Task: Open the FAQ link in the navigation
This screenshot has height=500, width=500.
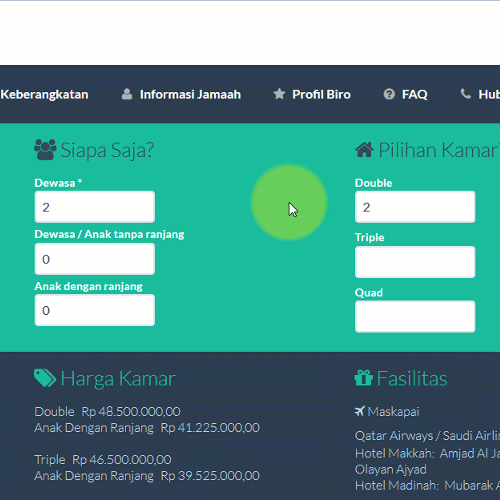Action: 414,94
